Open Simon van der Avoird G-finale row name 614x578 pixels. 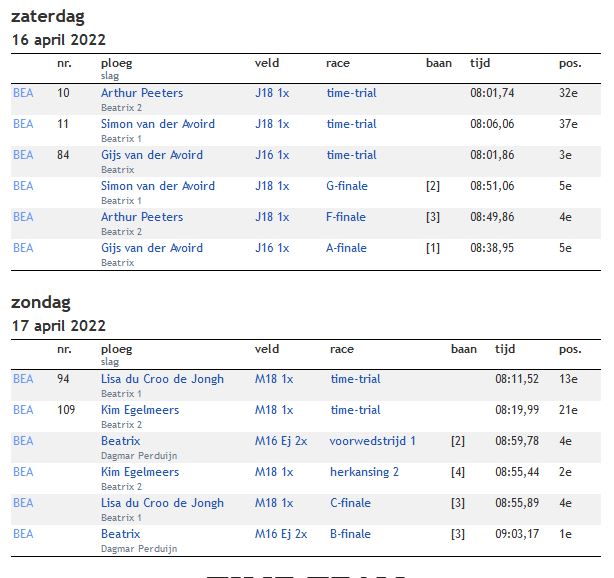(158, 186)
